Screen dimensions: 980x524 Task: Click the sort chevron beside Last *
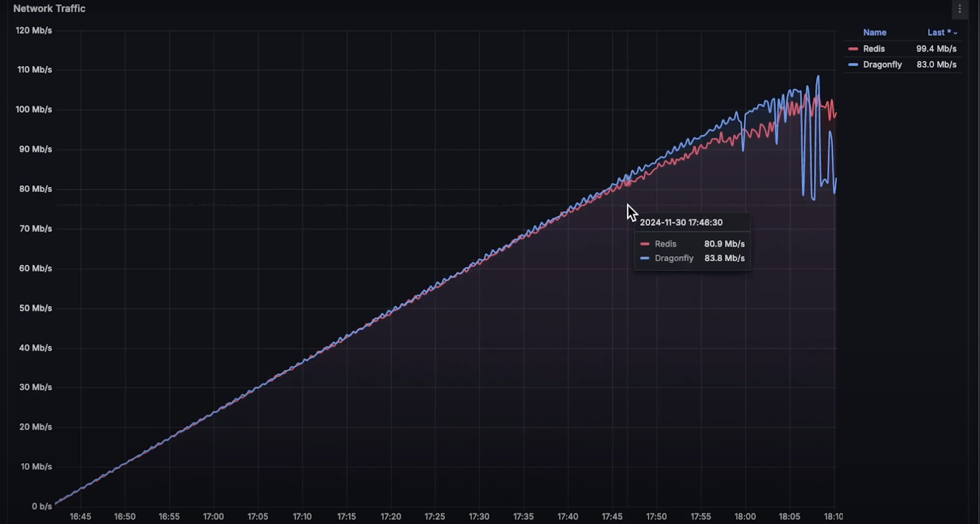point(955,33)
